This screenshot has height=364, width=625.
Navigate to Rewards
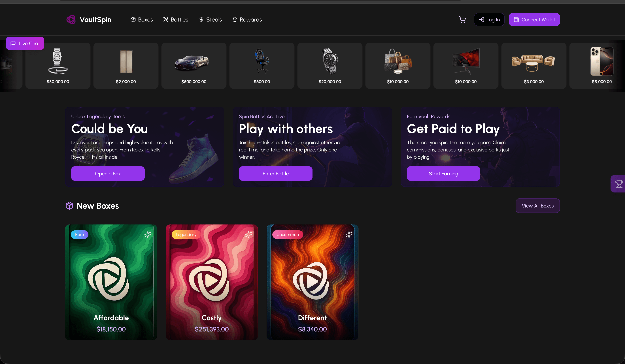247,20
